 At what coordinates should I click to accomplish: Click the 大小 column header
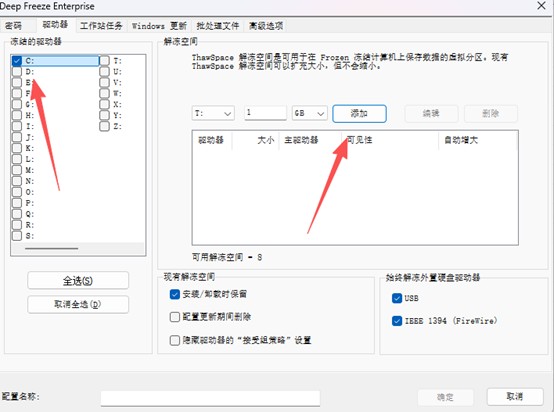pos(256,140)
